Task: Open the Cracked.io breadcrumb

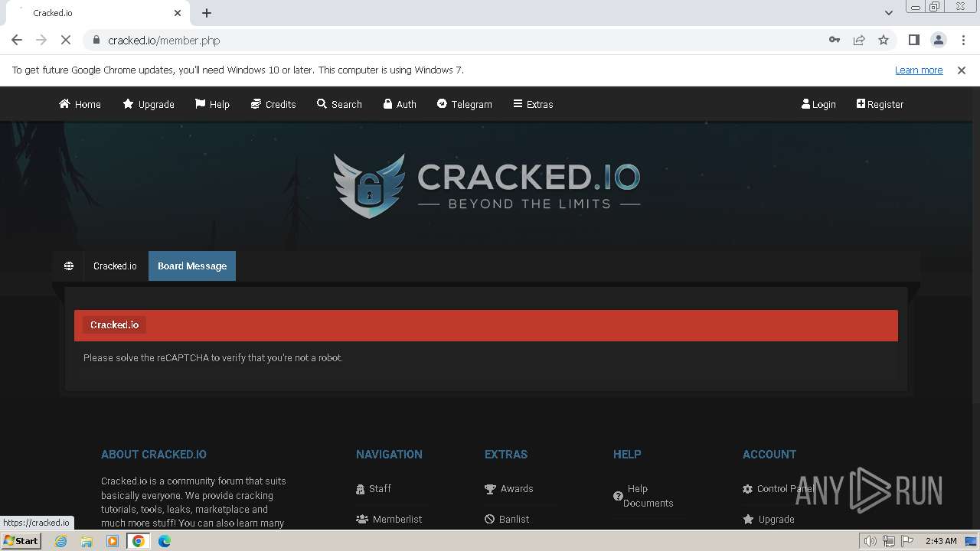Action: pyautogui.click(x=115, y=266)
